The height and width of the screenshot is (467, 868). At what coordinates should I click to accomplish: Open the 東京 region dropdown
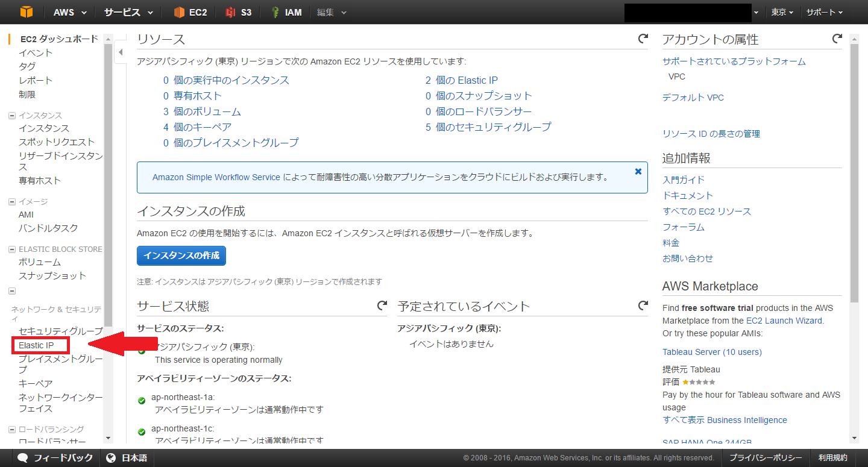(782, 12)
